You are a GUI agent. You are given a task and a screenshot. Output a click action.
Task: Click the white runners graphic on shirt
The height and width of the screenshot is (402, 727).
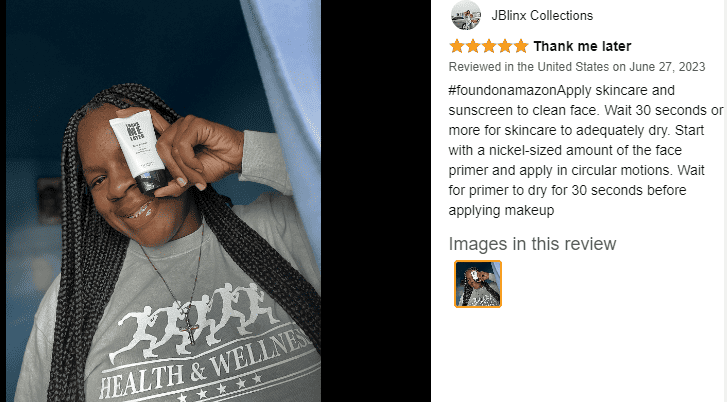point(195,320)
